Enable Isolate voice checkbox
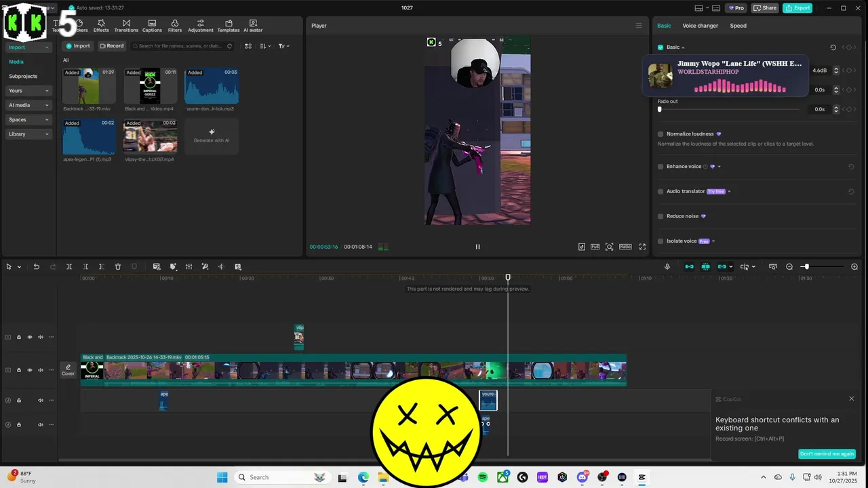This screenshot has width=868, height=488. 660,241
